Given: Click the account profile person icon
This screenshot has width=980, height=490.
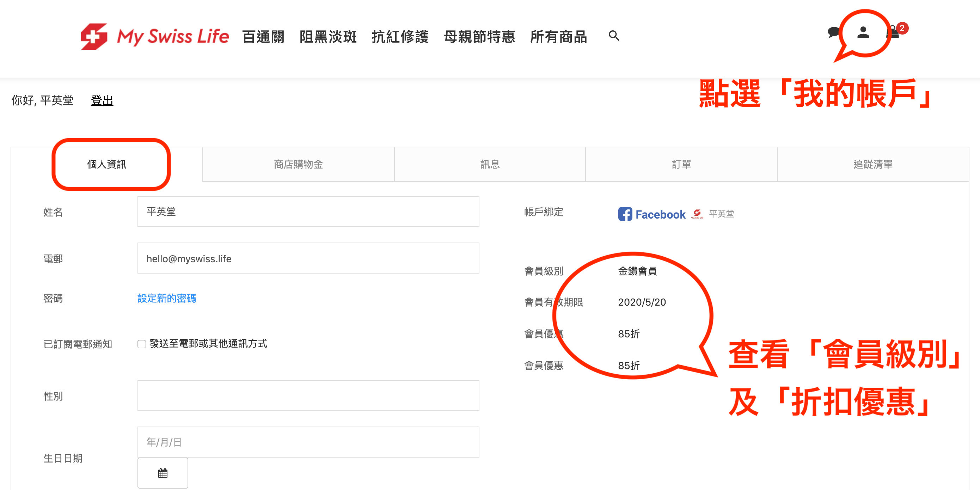Looking at the screenshot, I should pyautogui.click(x=863, y=33).
